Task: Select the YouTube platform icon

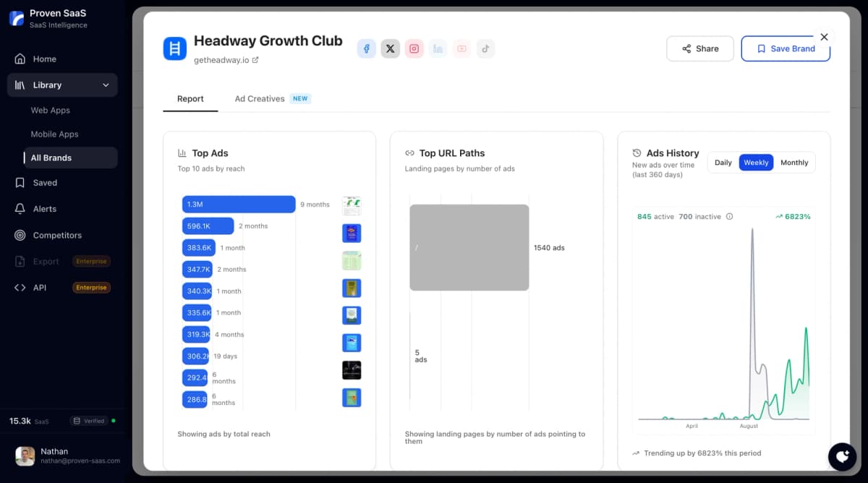Action: 462,48
